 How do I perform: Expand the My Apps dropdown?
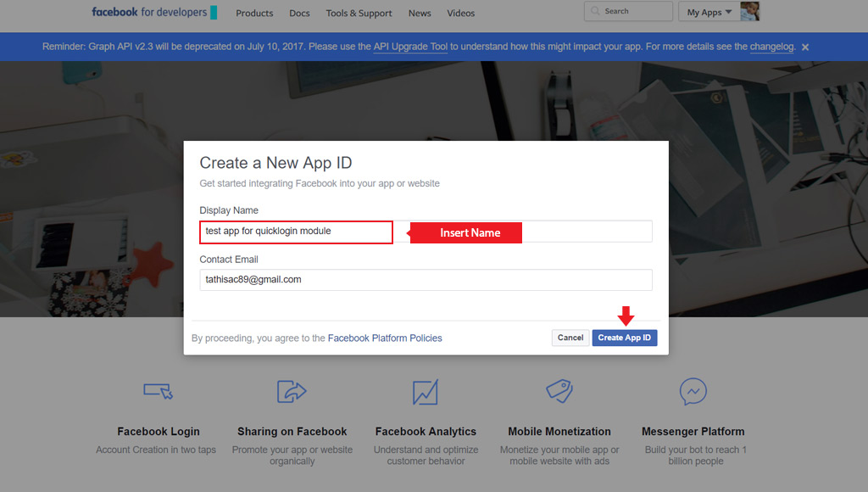coord(709,12)
